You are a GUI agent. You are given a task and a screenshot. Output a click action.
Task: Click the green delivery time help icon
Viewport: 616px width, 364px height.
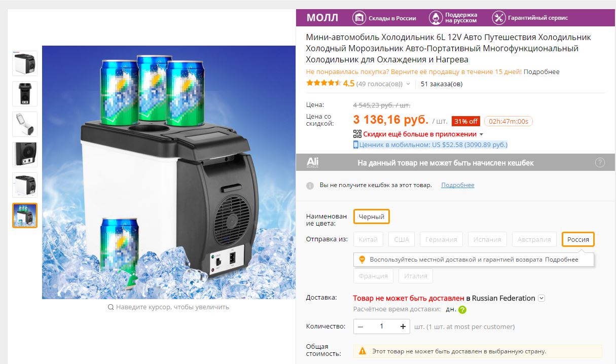point(462,310)
